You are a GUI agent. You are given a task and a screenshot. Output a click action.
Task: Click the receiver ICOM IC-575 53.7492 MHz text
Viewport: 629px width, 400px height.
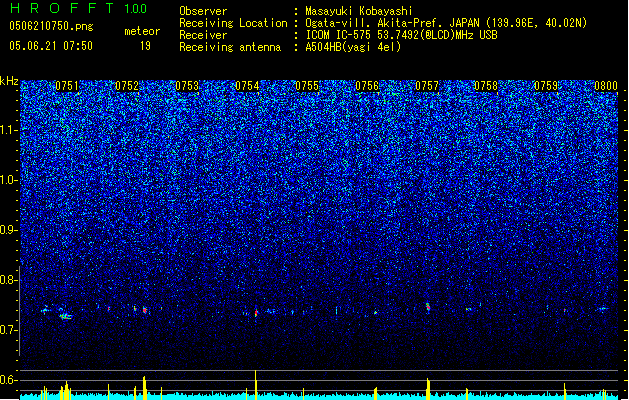401,35
